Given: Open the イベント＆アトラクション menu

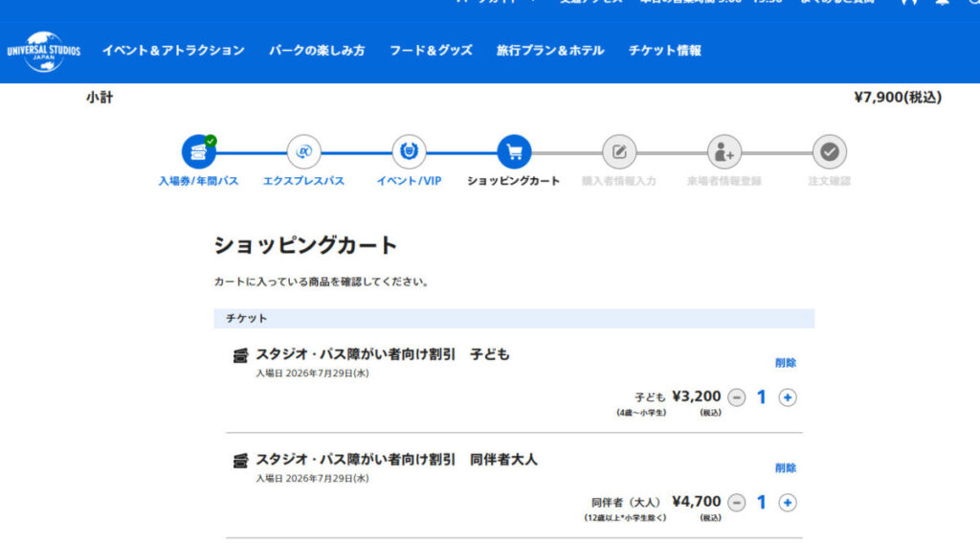Looking at the screenshot, I should point(173,51).
